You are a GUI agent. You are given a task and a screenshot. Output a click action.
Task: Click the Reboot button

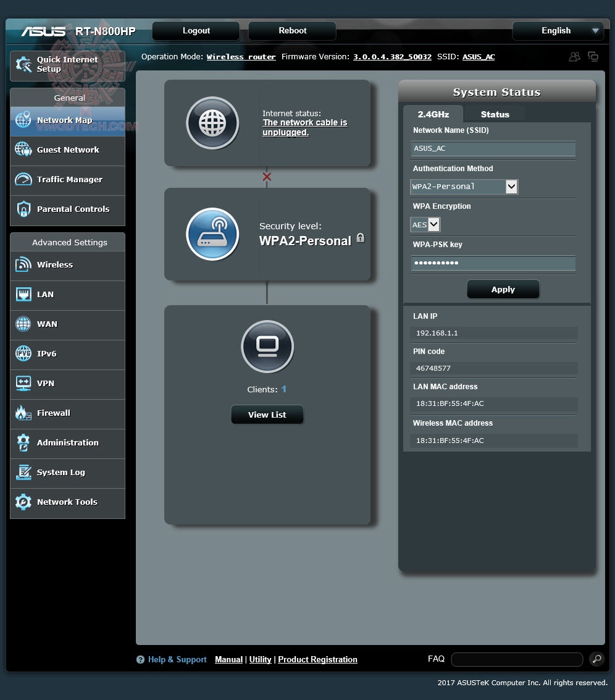click(x=292, y=31)
